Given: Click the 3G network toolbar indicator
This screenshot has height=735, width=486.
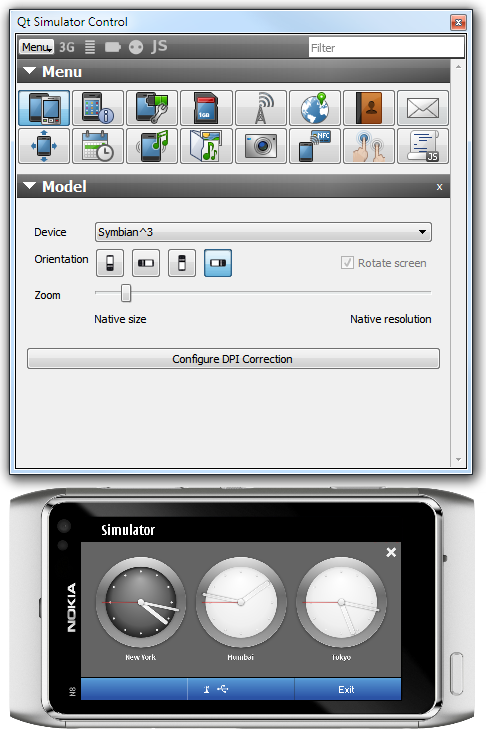Looking at the screenshot, I should point(67,47).
